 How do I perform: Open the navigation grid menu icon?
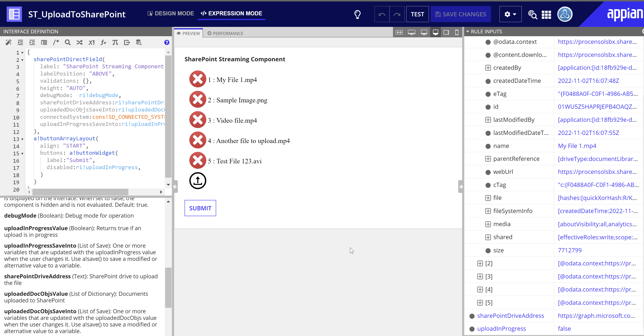(x=546, y=14)
